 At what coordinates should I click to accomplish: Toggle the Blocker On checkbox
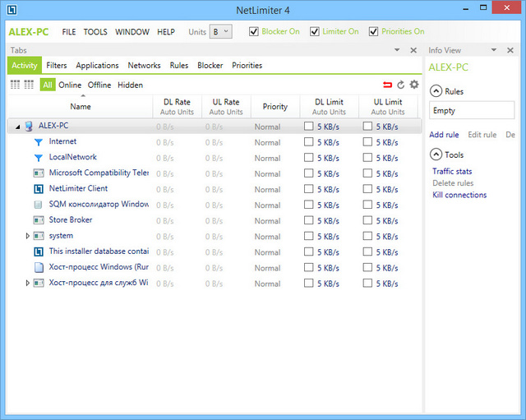[253, 32]
